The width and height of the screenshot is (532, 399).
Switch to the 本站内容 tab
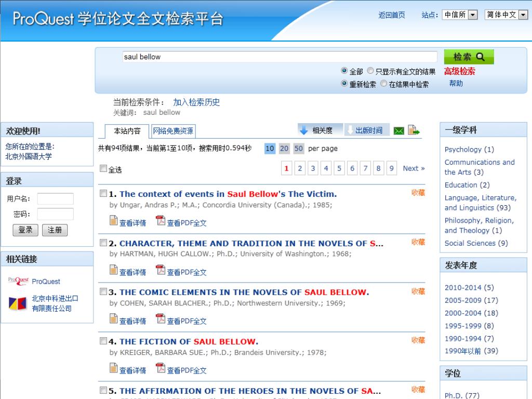pos(127,131)
